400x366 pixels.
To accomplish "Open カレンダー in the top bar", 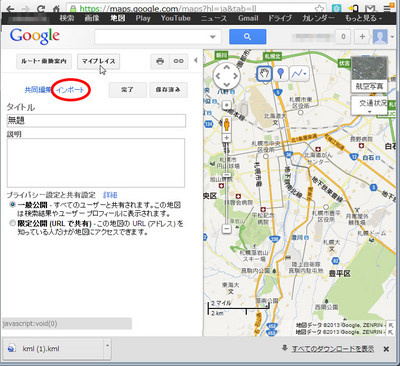I will tap(318, 18).
